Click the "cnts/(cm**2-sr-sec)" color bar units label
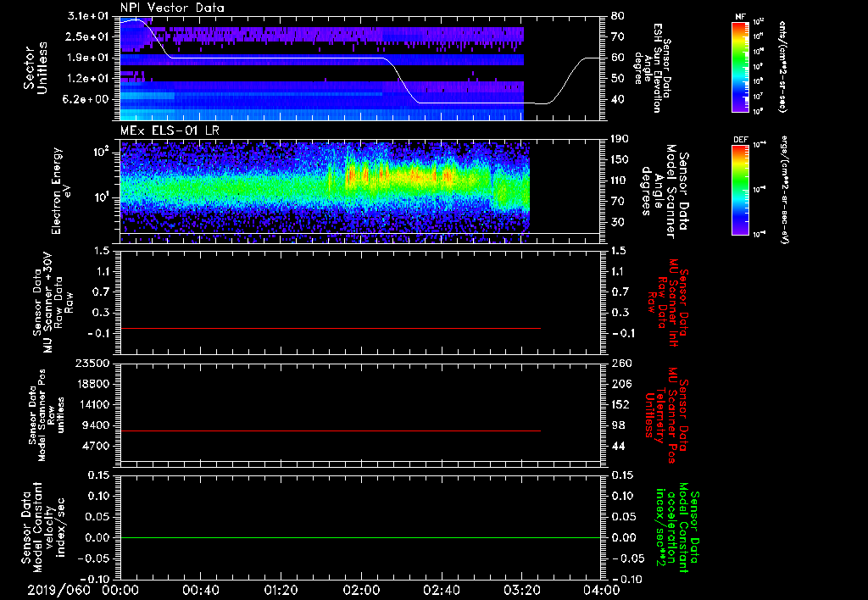This screenshot has width=868, height=600. pos(782,66)
